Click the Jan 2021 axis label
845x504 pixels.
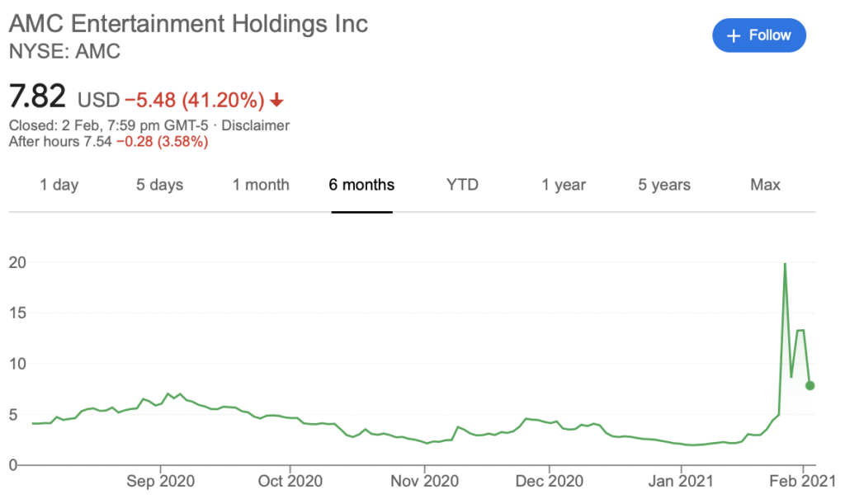681,481
